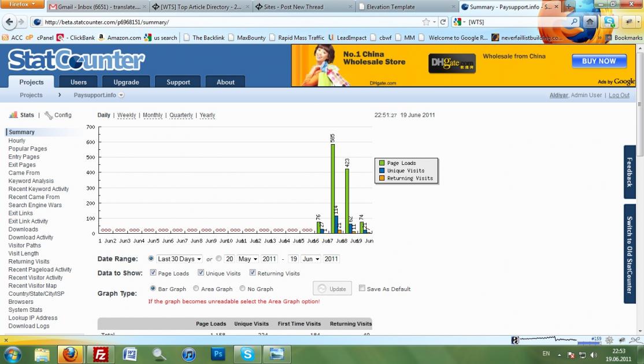Enable the Save As Default checkbox
The width and height of the screenshot is (644, 364).
pyautogui.click(x=362, y=288)
